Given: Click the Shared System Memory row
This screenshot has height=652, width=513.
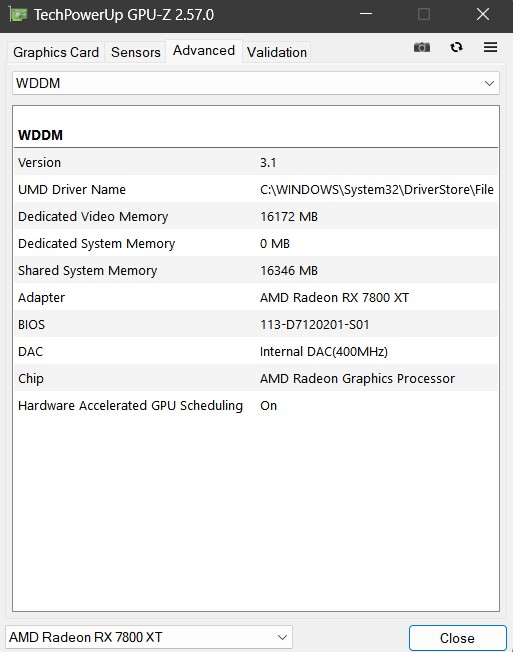Looking at the screenshot, I should [256, 271].
